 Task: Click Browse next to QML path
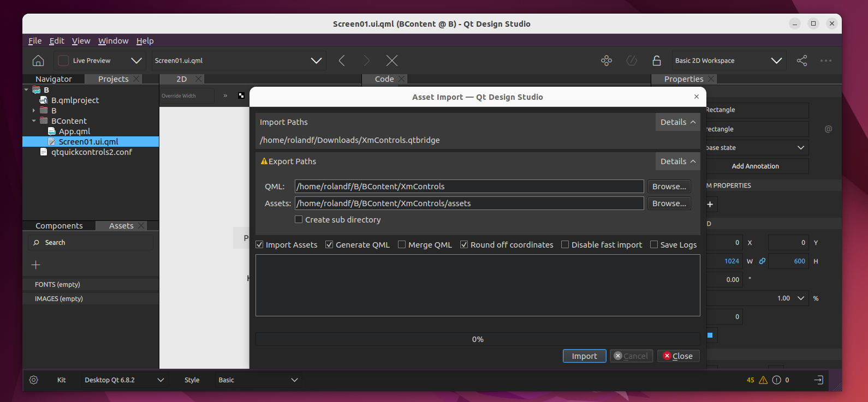point(669,187)
